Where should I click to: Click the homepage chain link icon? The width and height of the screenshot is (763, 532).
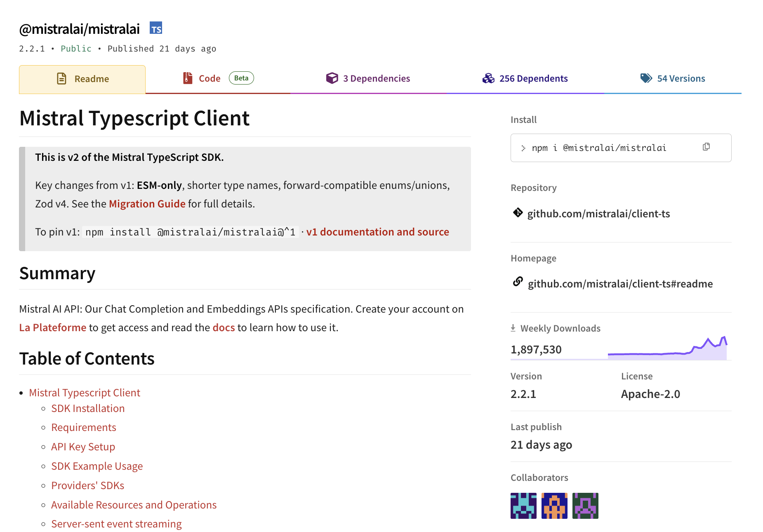click(x=518, y=282)
